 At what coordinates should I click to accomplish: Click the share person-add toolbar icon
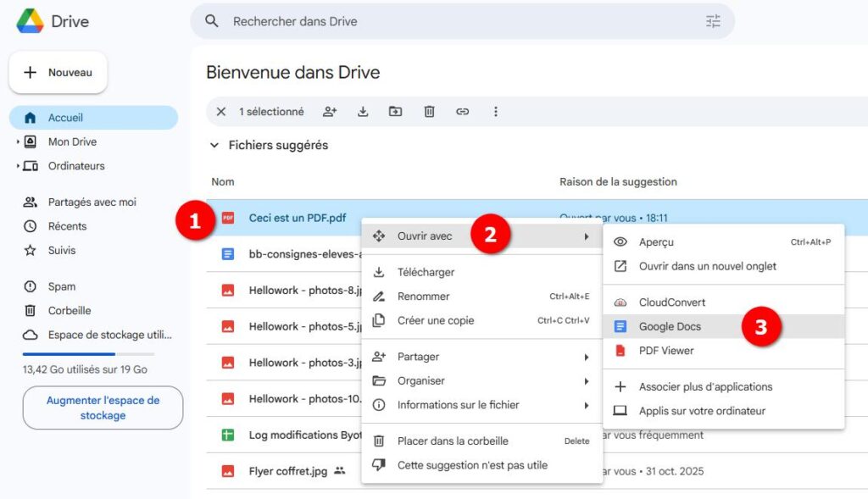click(x=330, y=112)
